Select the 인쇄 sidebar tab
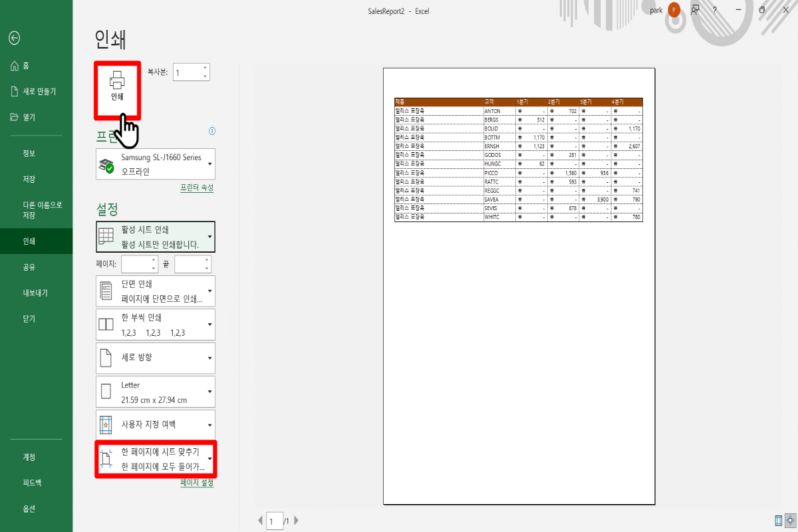 (37, 241)
